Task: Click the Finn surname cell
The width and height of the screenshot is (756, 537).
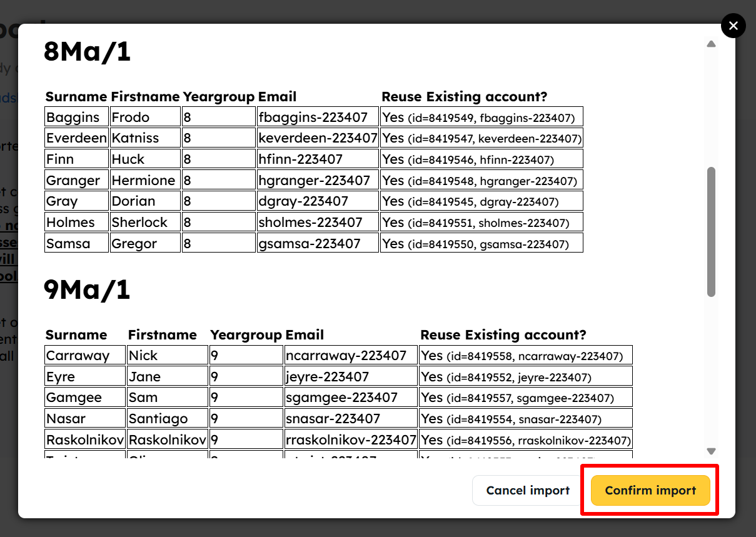Action: 77,159
